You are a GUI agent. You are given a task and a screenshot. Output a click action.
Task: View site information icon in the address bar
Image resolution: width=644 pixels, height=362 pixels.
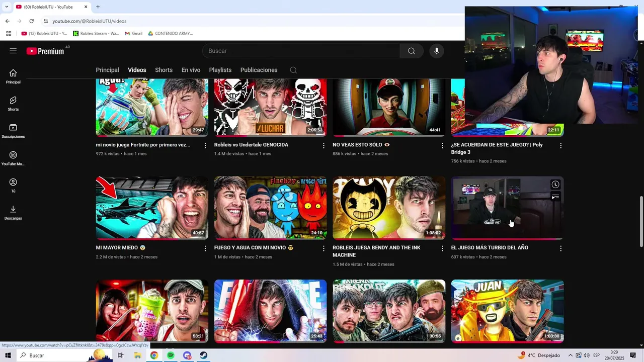pos(46,21)
